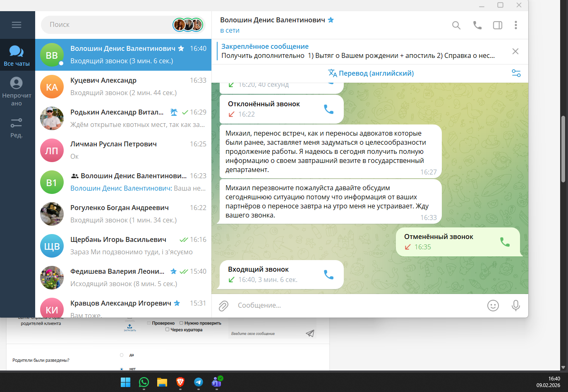Open chat with Рогуленко Богдан Андреевич
The image size is (568, 392).
[123, 214]
